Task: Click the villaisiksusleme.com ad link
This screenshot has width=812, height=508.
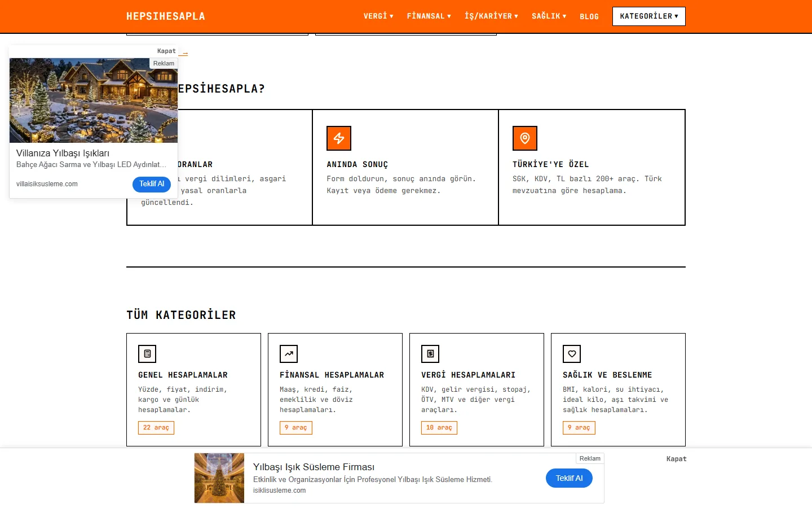Action: (x=47, y=184)
